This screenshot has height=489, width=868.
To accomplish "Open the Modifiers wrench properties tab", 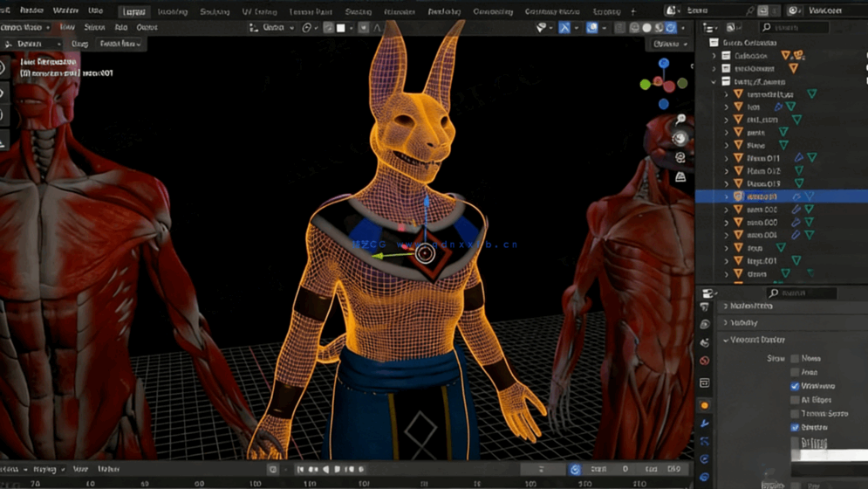I will [x=704, y=424].
